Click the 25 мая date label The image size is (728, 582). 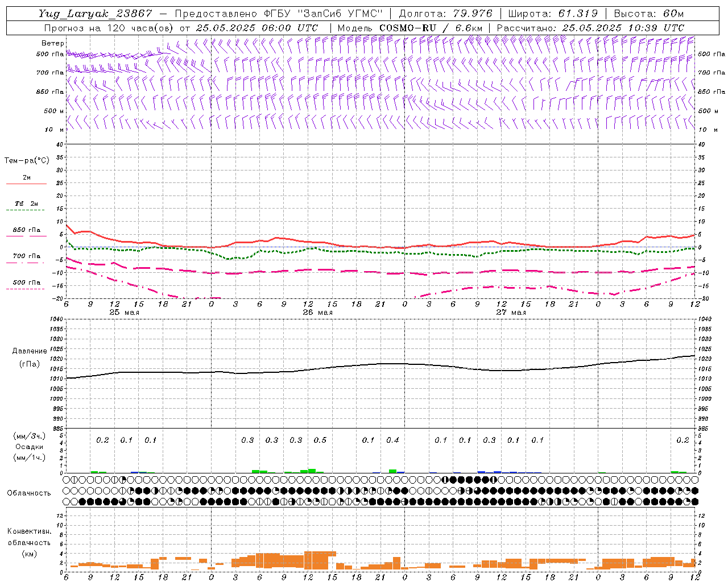click(124, 313)
